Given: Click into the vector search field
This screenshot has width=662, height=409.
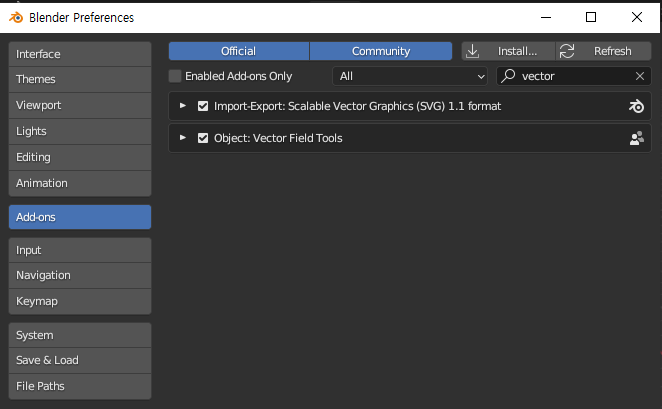Looking at the screenshot, I should [x=574, y=76].
